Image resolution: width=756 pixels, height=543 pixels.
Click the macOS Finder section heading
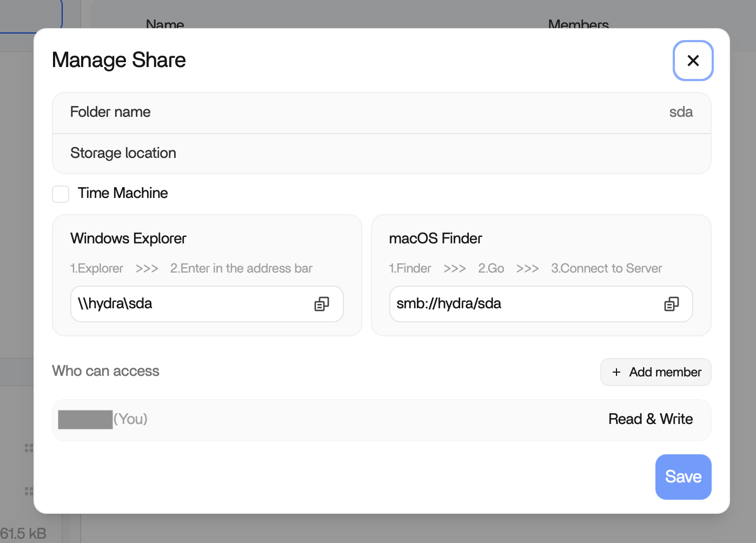435,239
